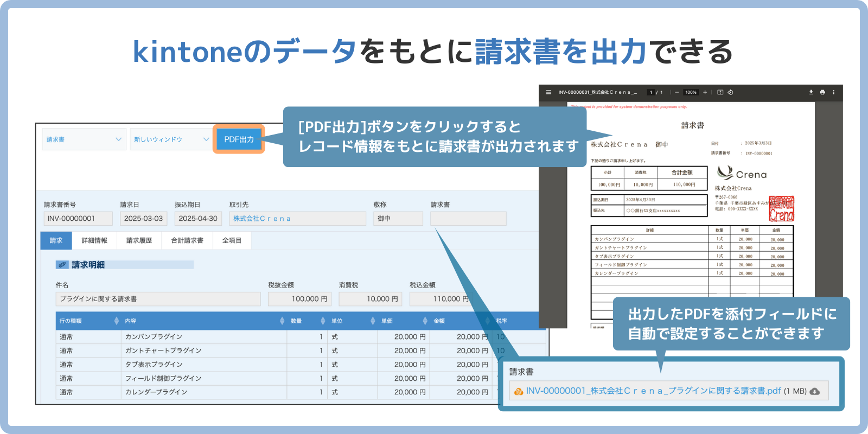Image resolution: width=868 pixels, height=434 pixels.
Task: Sort the table by 数量 column arrows
Action: [323, 321]
